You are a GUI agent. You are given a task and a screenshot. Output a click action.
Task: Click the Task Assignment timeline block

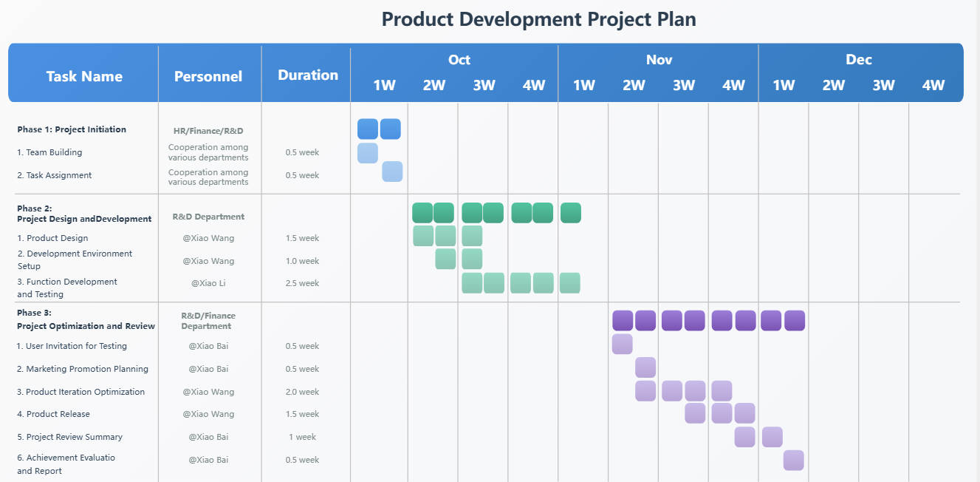392,172
